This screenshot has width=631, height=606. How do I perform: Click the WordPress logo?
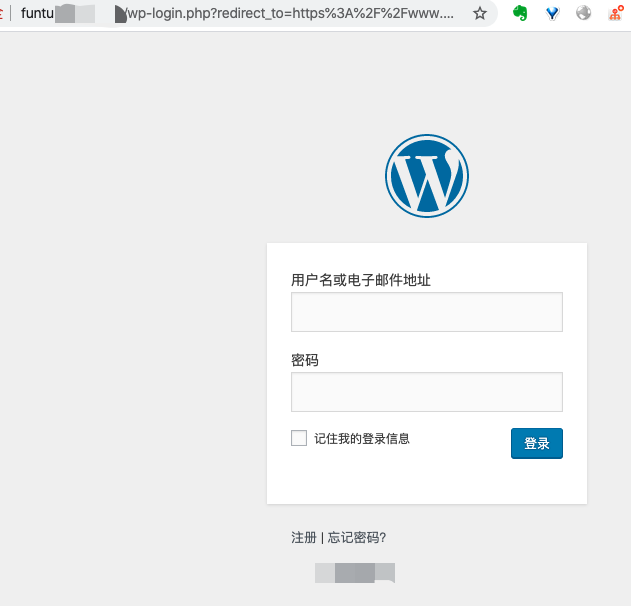pyautogui.click(x=427, y=176)
